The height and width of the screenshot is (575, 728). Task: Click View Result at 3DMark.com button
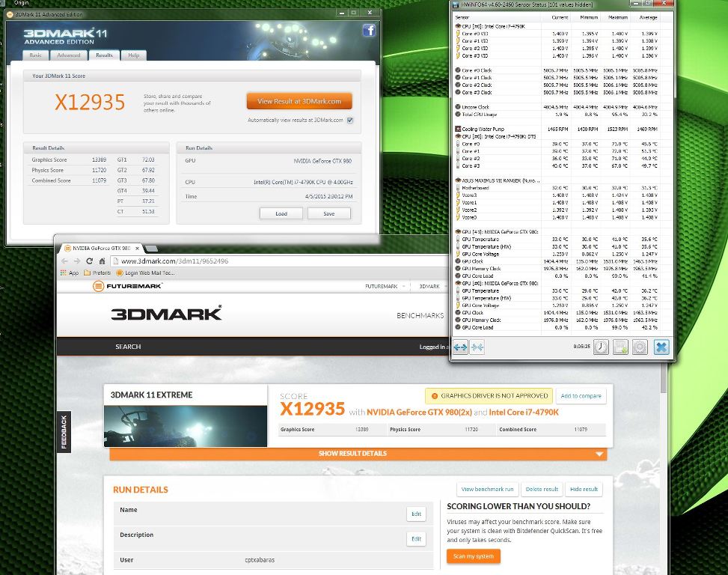point(299,101)
